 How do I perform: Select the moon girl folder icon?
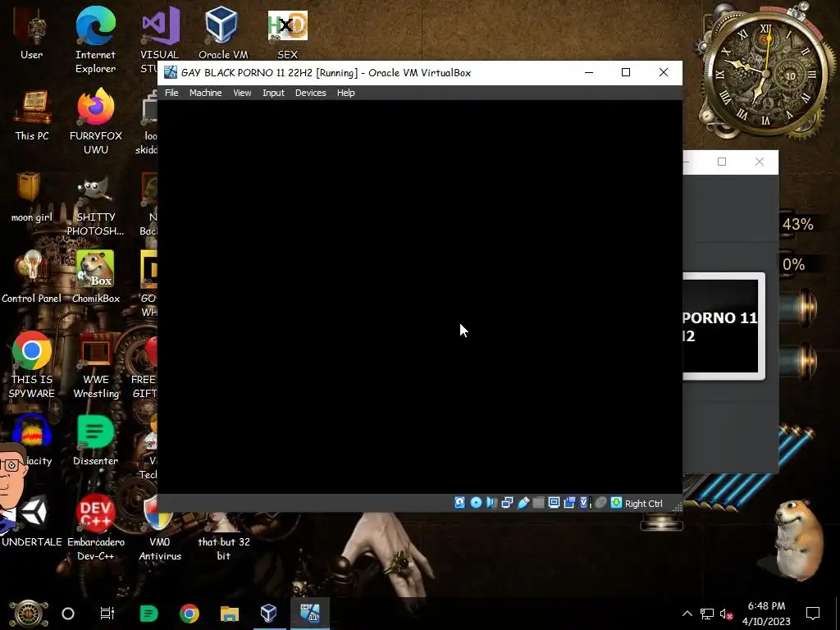32,197
